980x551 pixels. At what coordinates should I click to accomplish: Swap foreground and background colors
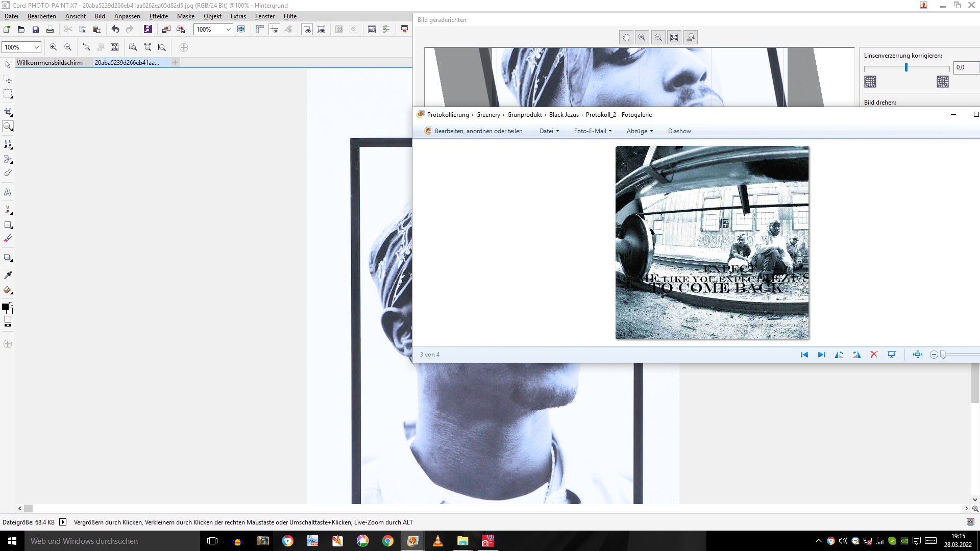[11, 305]
